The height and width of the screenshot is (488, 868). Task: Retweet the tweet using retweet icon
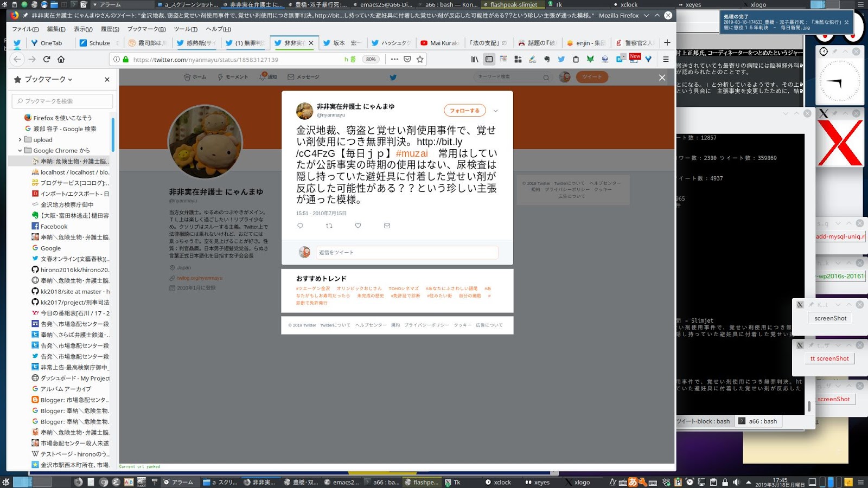coord(329,226)
